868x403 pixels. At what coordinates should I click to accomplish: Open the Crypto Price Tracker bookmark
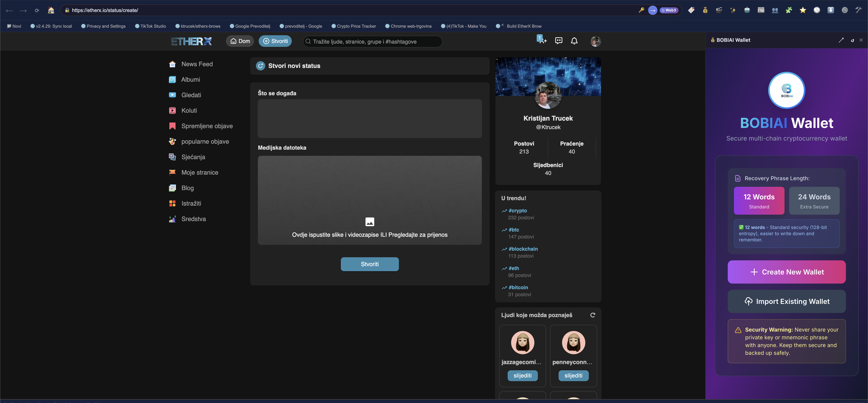point(354,26)
